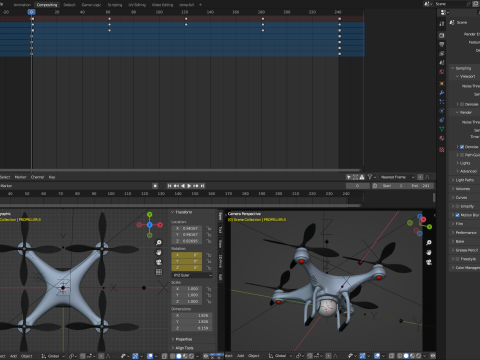Image resolution: width=480 pixels, height=360 pixels.
Task: Click the filter funnel icon in dope sheet header
Action: pyautogui.click(x=370, y=177)
